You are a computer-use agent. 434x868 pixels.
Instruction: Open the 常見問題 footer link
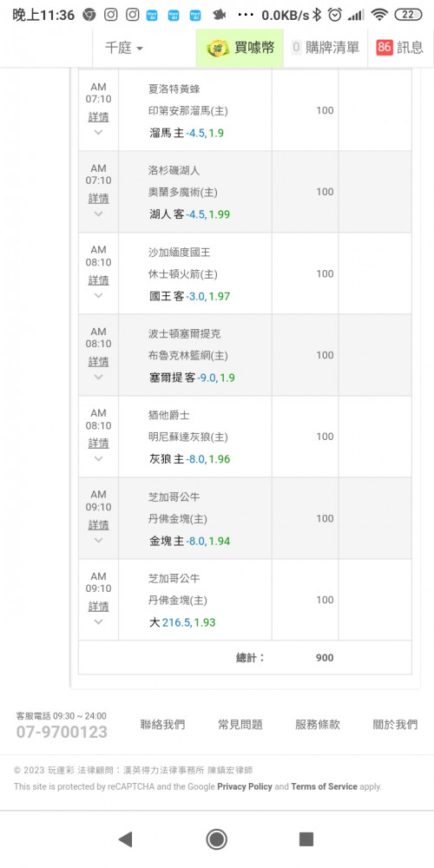point(240,725)
